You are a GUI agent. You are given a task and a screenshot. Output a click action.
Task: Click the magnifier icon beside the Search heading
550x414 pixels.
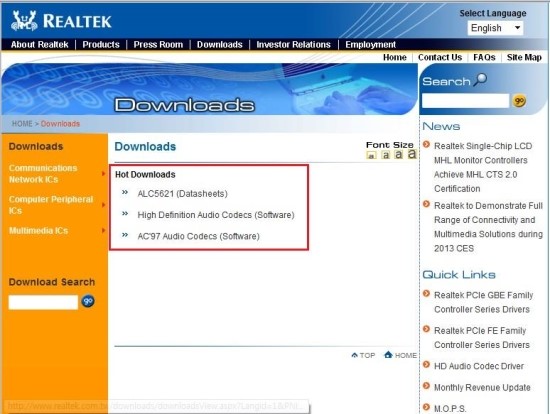tap(480, 80)
